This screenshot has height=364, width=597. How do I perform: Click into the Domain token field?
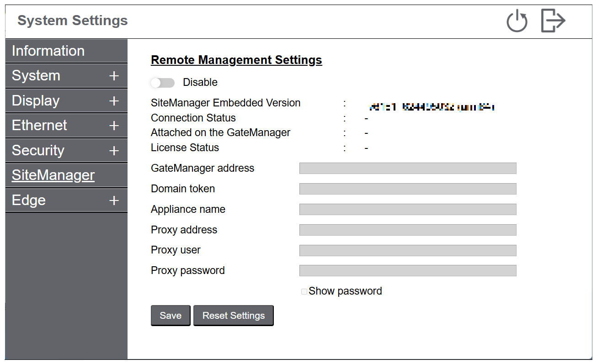407,189
